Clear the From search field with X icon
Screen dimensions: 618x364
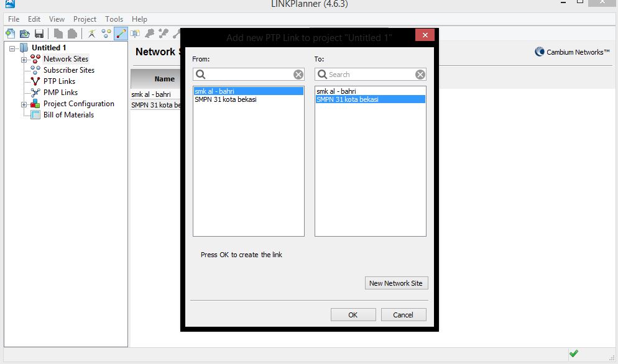point(298,75)
